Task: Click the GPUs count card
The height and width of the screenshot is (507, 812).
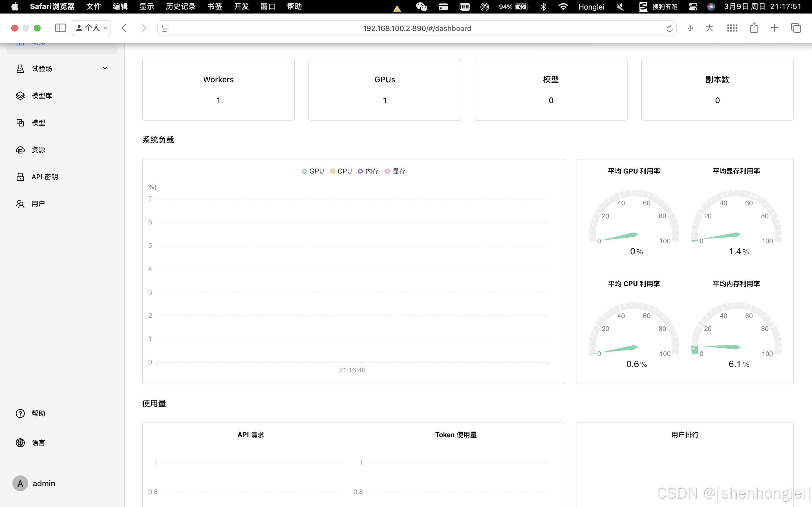Action: [x=384, y=89]
